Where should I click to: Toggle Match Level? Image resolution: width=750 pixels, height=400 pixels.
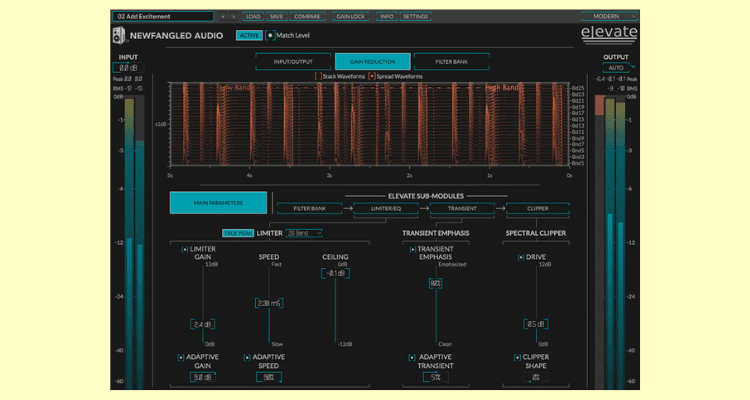[x=270, y=35]
